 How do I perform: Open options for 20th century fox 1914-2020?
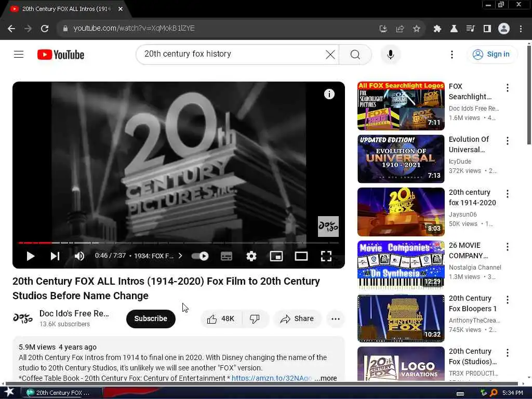pyautogui.click(x=507, y=194)
